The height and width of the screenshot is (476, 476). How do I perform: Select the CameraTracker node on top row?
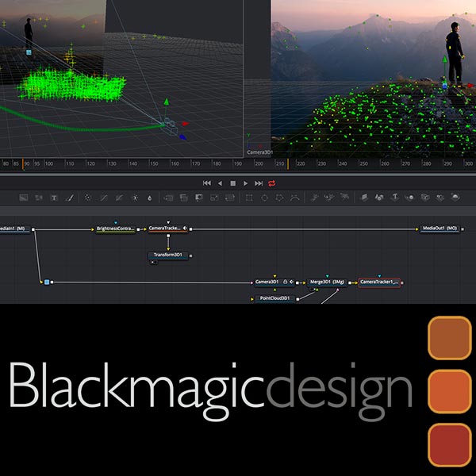168,229
